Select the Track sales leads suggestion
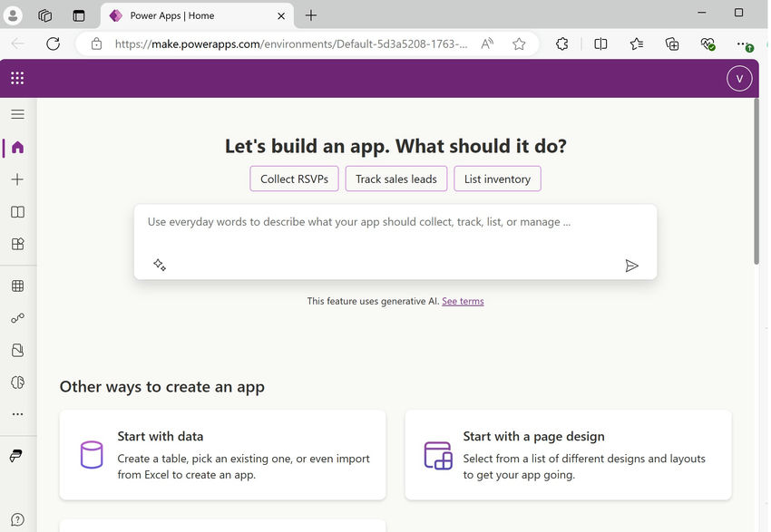The height and width of the screenshot is (532, 771). 396,179
